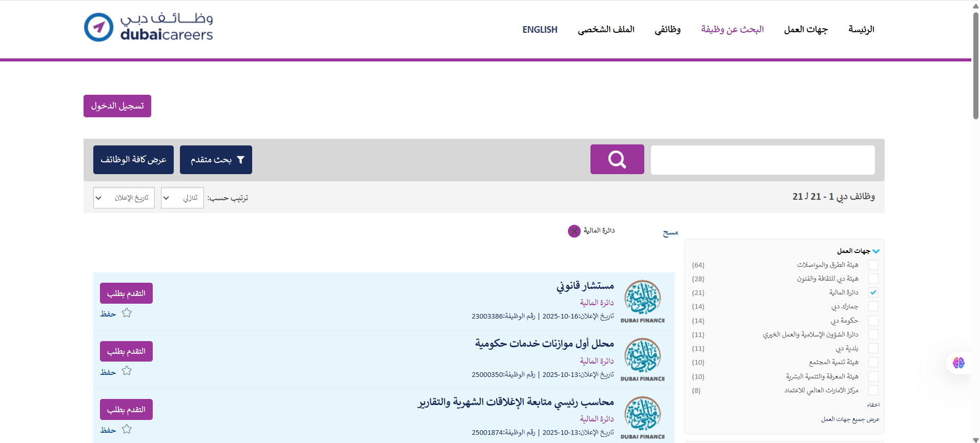Enable the جمارك دبي checkbox
This screenshot has height=443, width=980.
(x=873, y=306)
